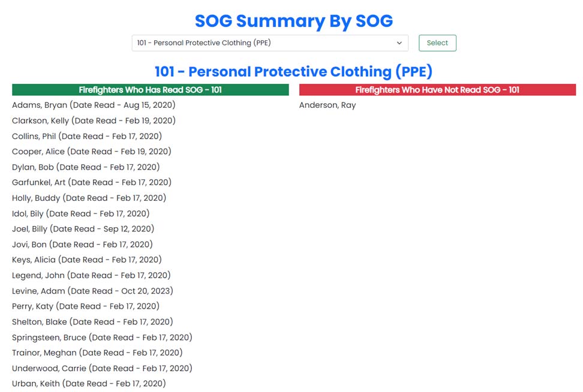Screen dimensions: 583x392
Task: Select Garfunkel, Art record
Action: pyautogui.click(x=91, y=182)
